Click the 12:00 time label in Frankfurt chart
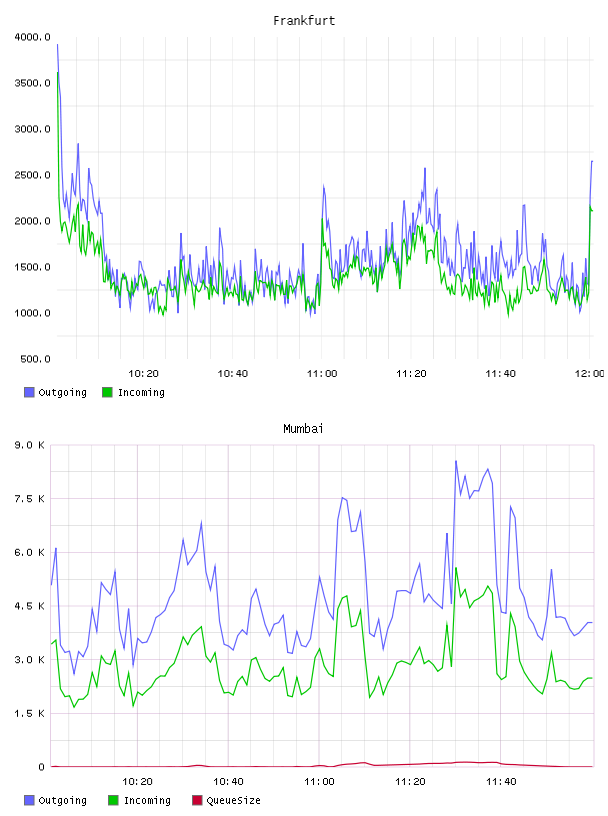The image size is (608, 816). [x=589, y=374]
